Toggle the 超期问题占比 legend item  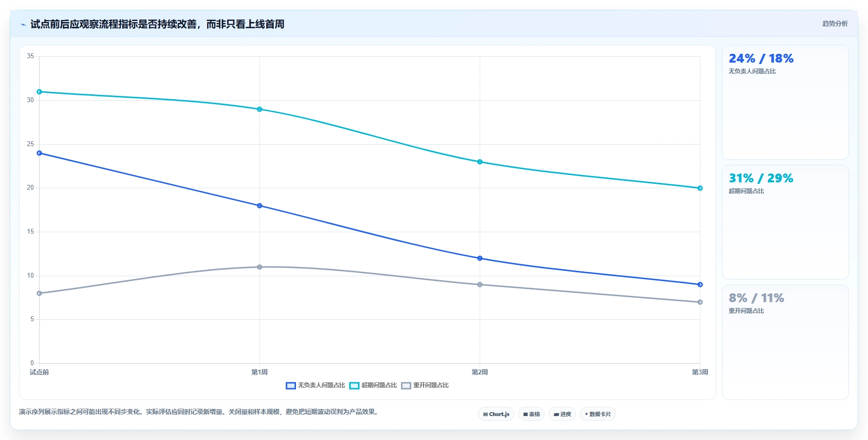pyautogui.click(x=373, y=385)
